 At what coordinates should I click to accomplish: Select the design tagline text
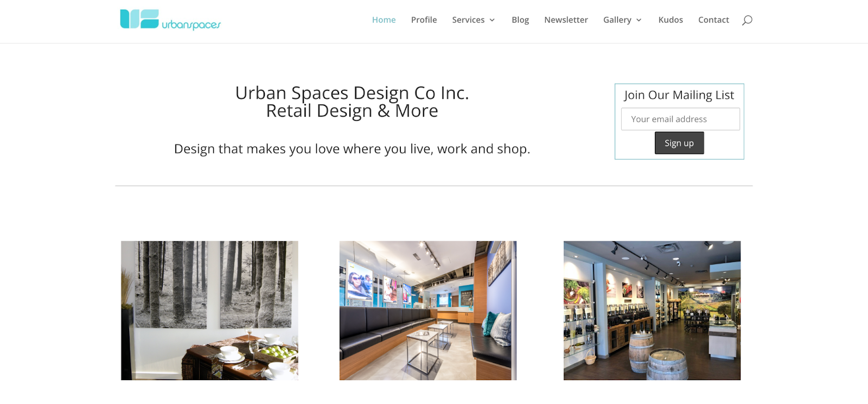(x=352, y=149)
